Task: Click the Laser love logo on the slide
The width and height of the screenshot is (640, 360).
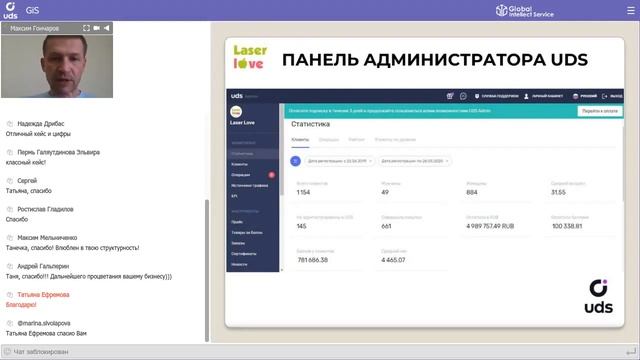Action: click(x=250, y=57)
